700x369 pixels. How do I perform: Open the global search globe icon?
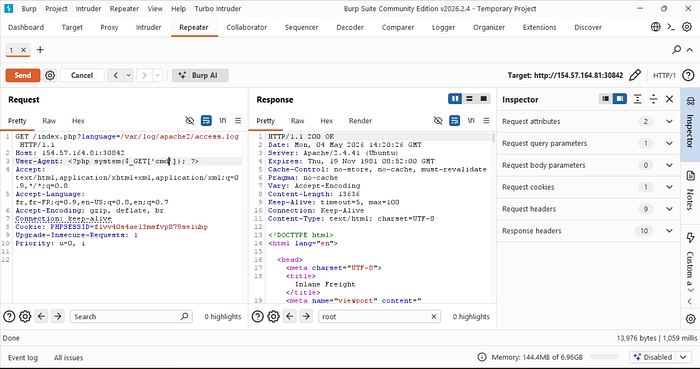(x=655, y=27)
